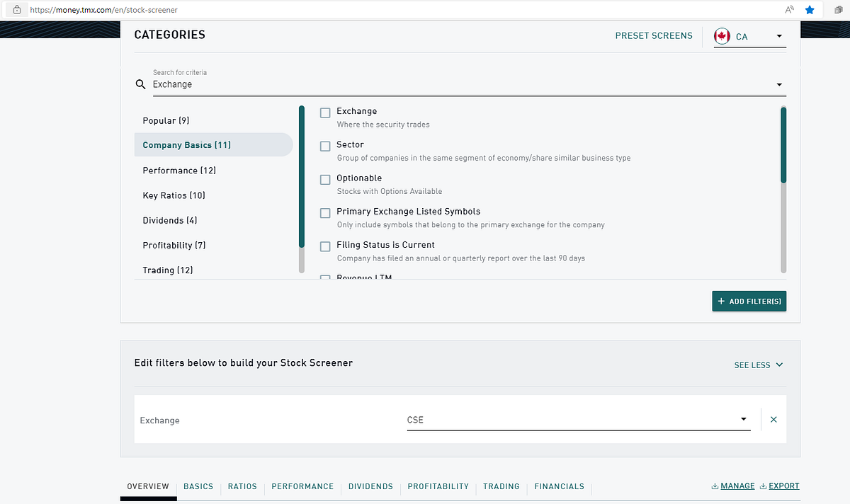Click the Read Aloud icon in address bar
This screenshot has width=850, height=504.
[788, 11]
